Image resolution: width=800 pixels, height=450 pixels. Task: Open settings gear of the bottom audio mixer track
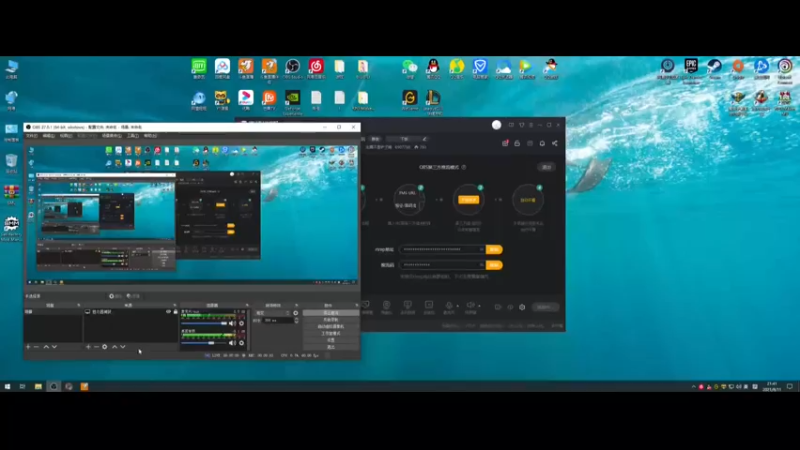tap(241, 343)
